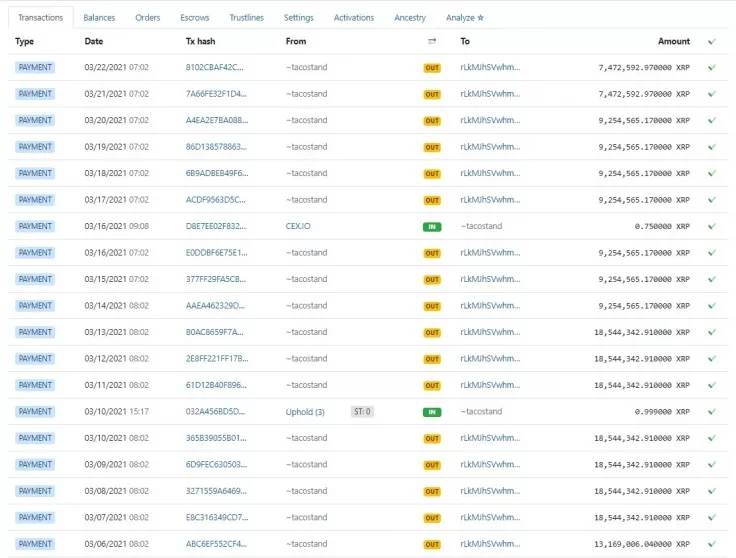Screen dimensions: 736x558
Task: Open the Transactions tab
Action: coord(40,18)
